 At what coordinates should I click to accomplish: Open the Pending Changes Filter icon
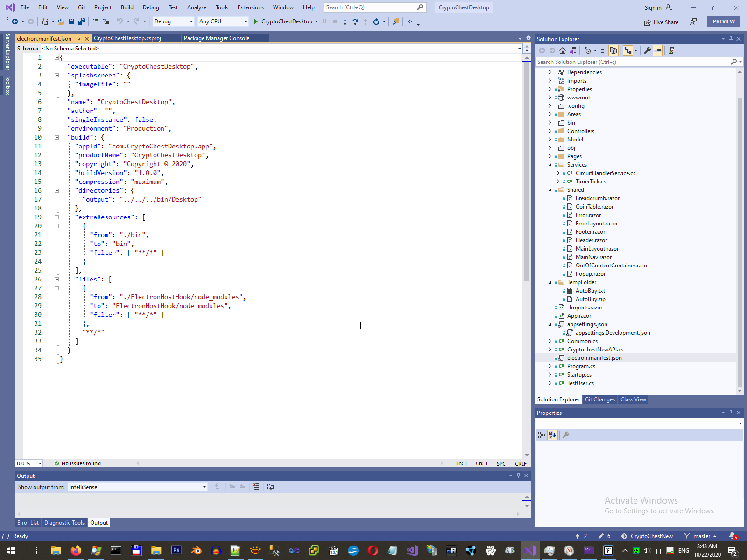tap(588, 50)
